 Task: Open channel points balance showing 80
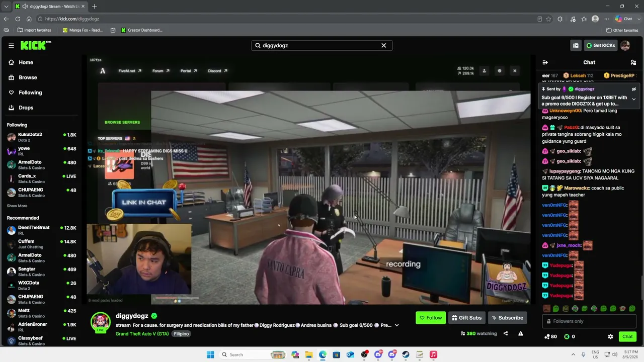(x=550, y=336)
